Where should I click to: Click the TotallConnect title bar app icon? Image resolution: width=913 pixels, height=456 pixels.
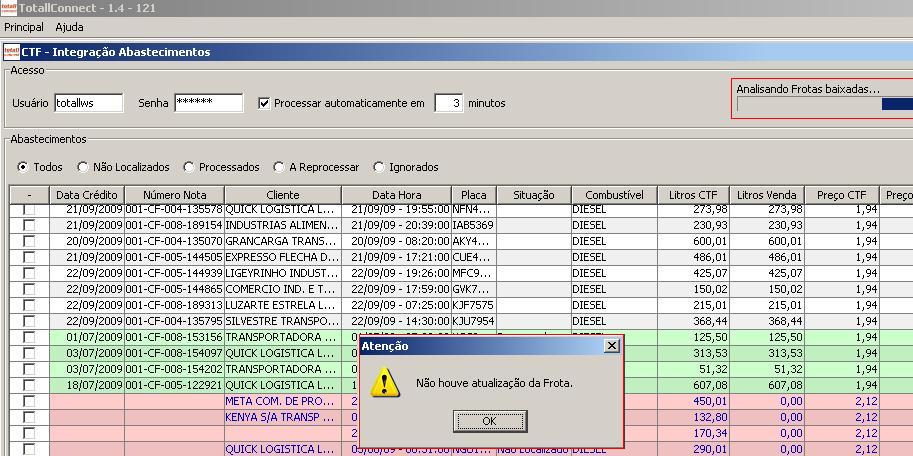[8, 8]
